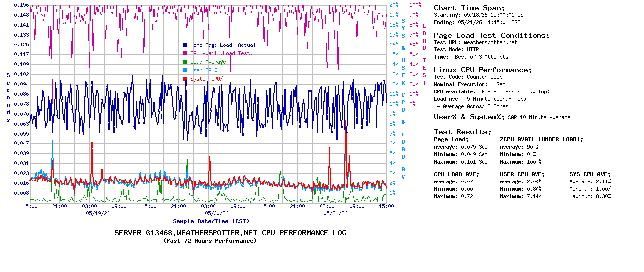Click the Sample Date/Time (CST) axis title
Screen dimensions: 644x272
point(211,221)
